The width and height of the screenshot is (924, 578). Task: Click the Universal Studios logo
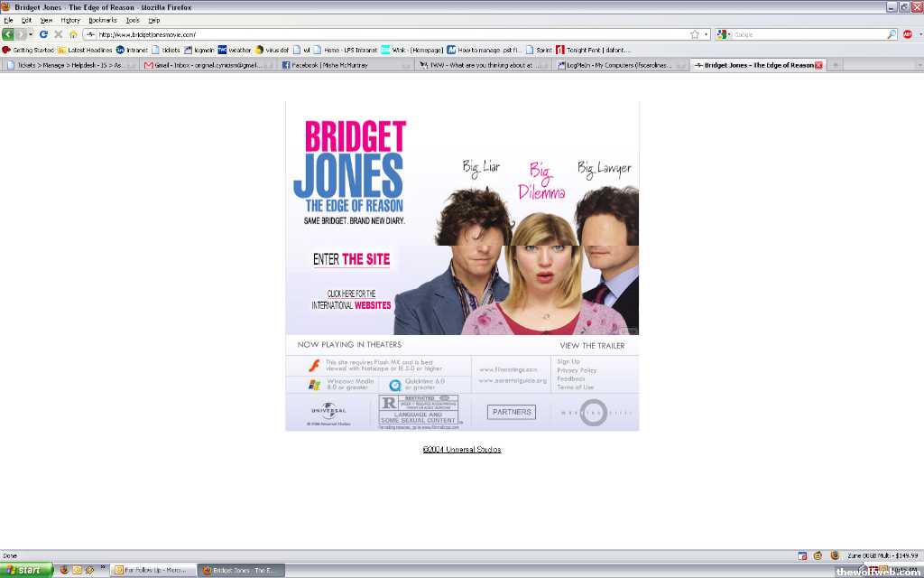point(328,412)
